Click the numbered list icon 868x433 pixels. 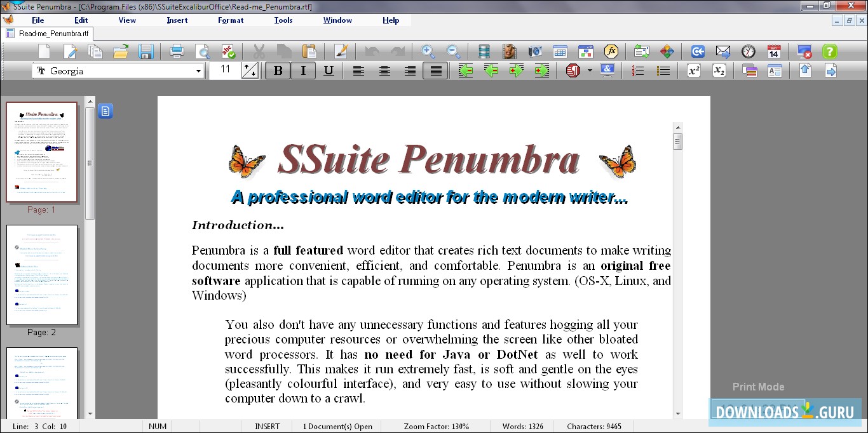(x=637, y=70)
